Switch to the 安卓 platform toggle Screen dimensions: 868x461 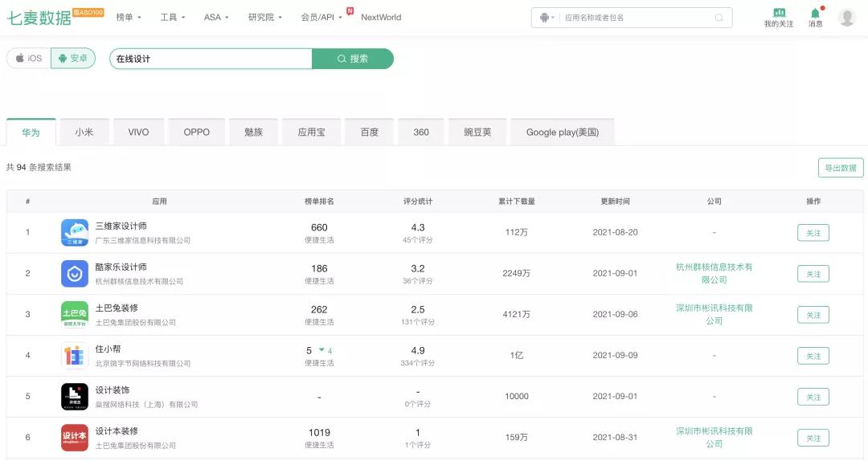pyautogui.click(x=73, y=58)
